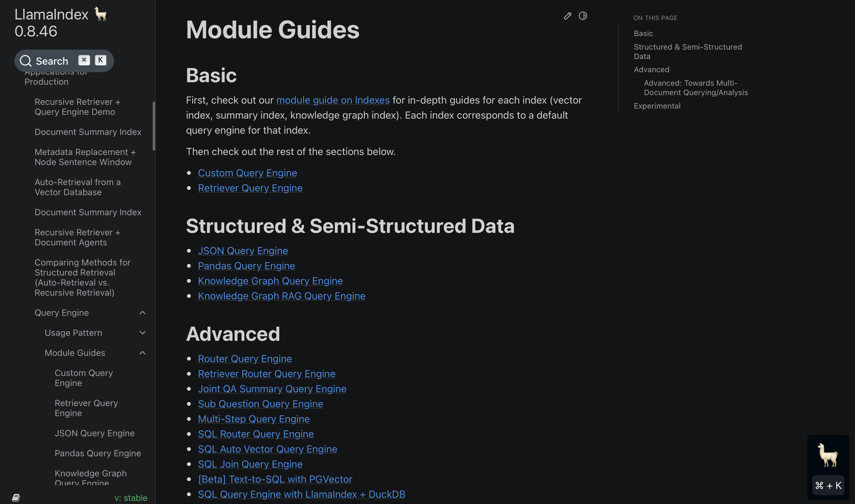Click the llama chat widget icon
855x504 pixels.
pos(828,455)
